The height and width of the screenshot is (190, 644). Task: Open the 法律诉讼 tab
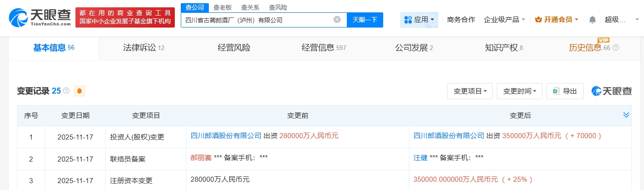pyautogui.click(x=144, y=48)
